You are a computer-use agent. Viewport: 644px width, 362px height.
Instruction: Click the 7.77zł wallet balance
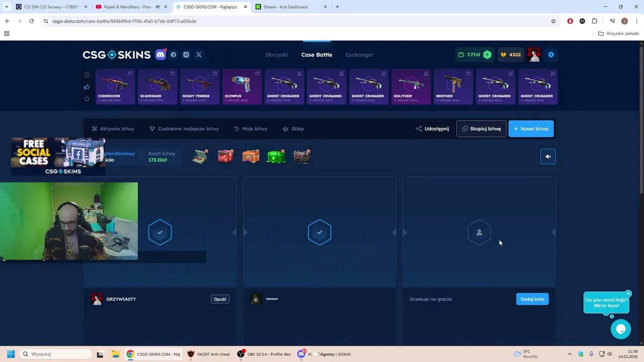pyautogui.click(x=469, y=55)
